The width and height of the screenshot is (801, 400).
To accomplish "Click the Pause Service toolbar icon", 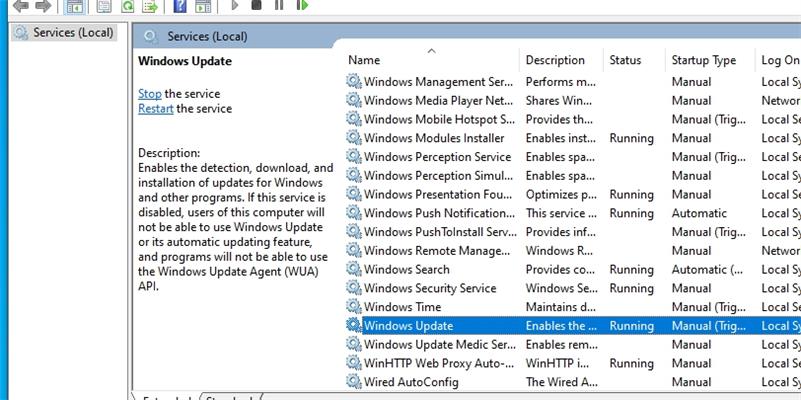I will (279, 5).
